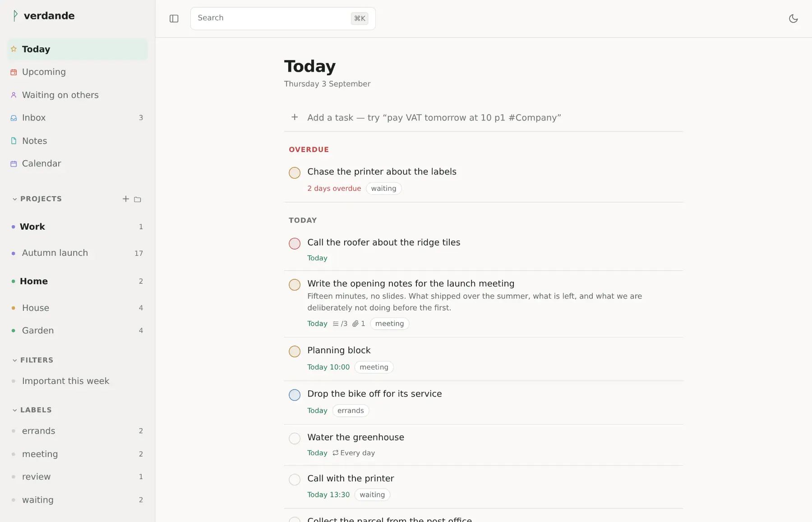Viewport: 812px width, 522px height.
Task: Collapse the Labels section
Action: (15, 410)
